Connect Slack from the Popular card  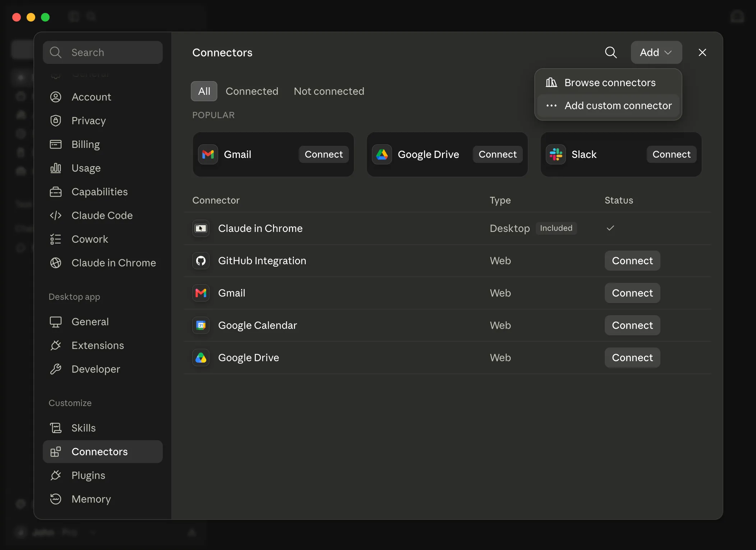[672, 154]
